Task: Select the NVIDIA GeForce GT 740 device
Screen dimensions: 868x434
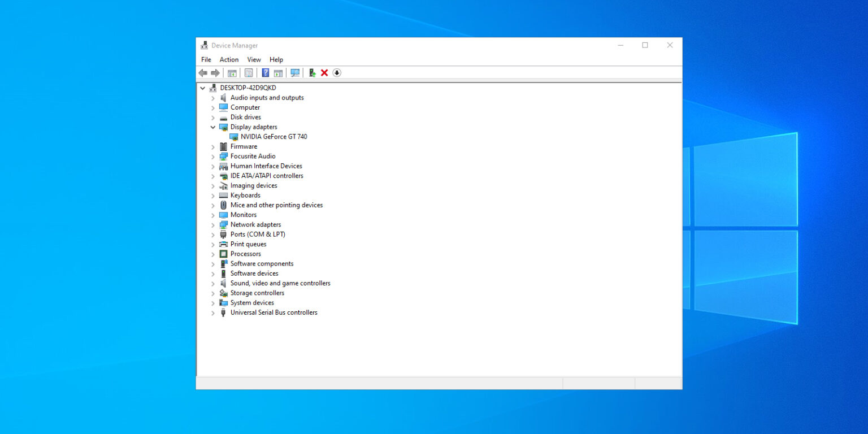Action: pyautogui.click(x=274, y=137)
